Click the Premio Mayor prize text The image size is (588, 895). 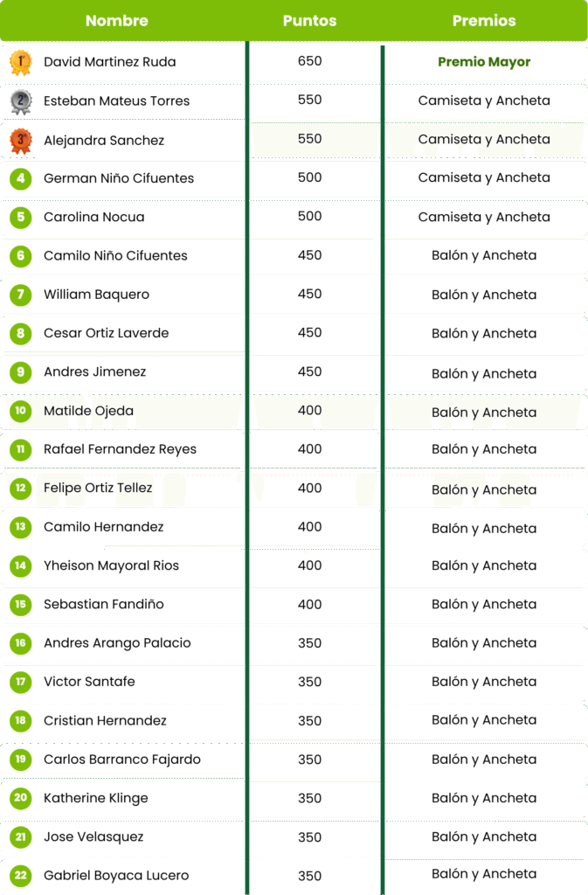pos(484,62)
